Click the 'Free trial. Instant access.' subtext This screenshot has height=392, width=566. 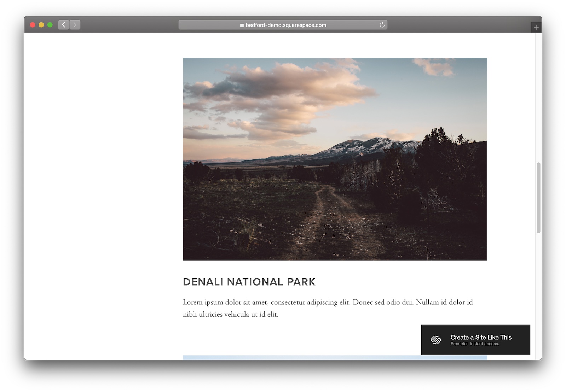click(474, 344)
